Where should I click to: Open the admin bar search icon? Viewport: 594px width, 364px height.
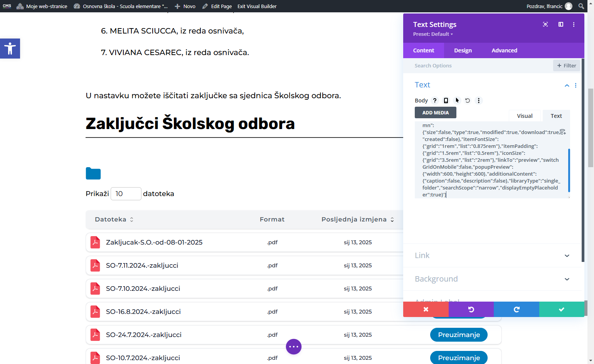581,6
